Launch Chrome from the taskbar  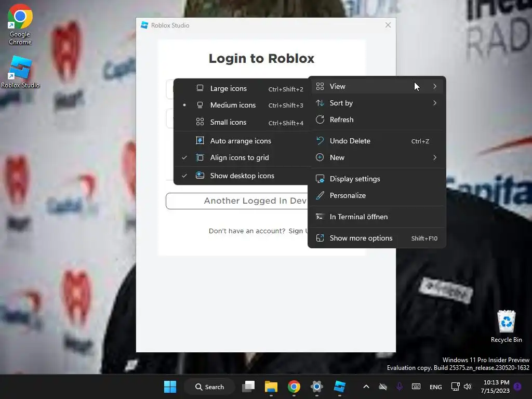tap(294, 387)
